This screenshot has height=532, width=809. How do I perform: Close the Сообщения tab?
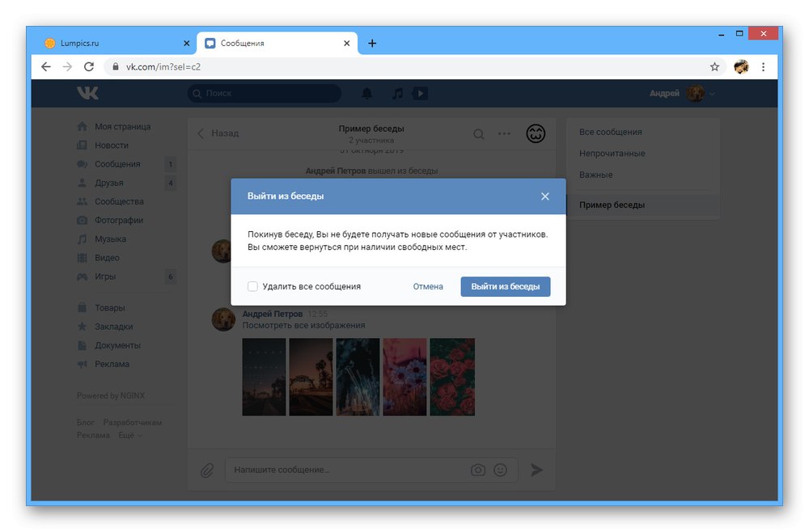347,44
